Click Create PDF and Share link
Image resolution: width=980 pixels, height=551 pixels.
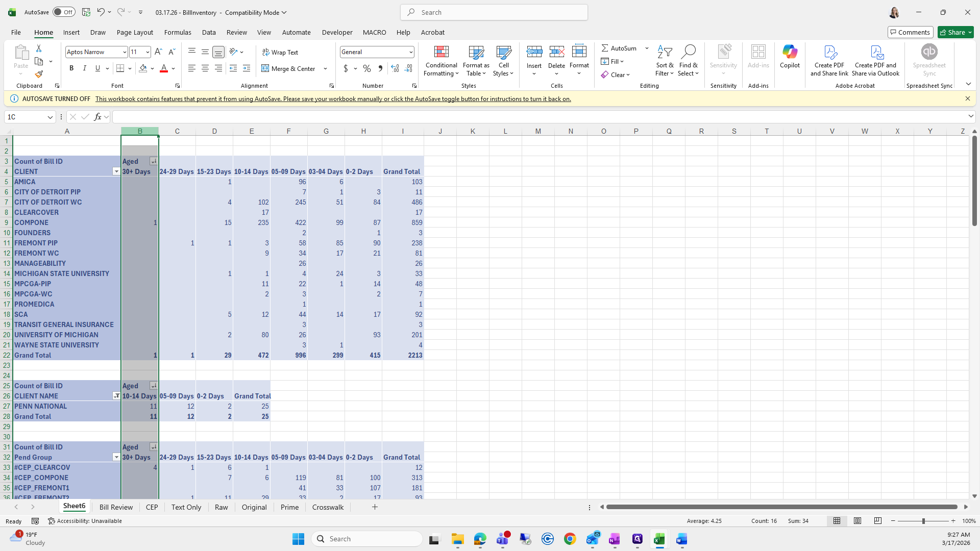point(829,61)
